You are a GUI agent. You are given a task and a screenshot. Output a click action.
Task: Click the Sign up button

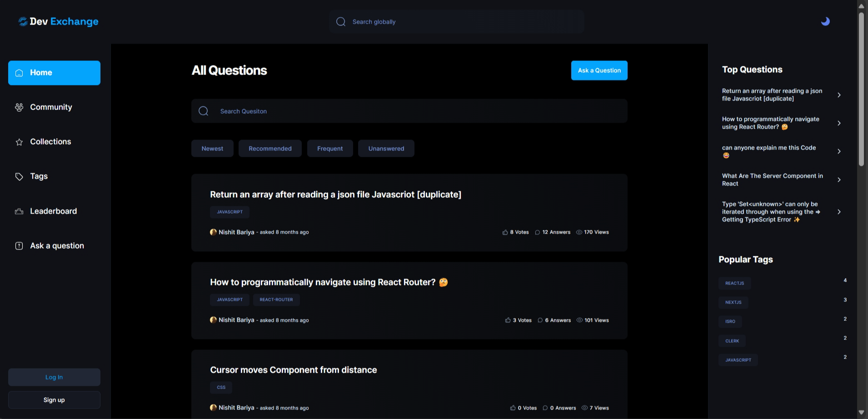(54, 400)
